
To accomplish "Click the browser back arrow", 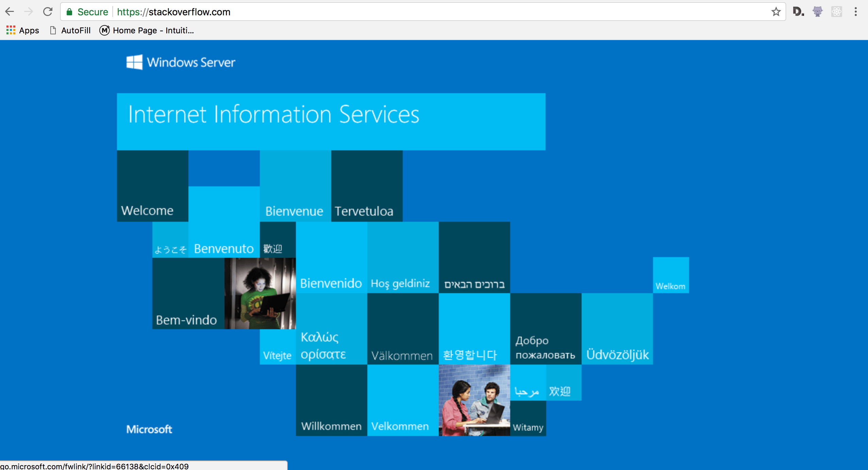I will 10,12.
